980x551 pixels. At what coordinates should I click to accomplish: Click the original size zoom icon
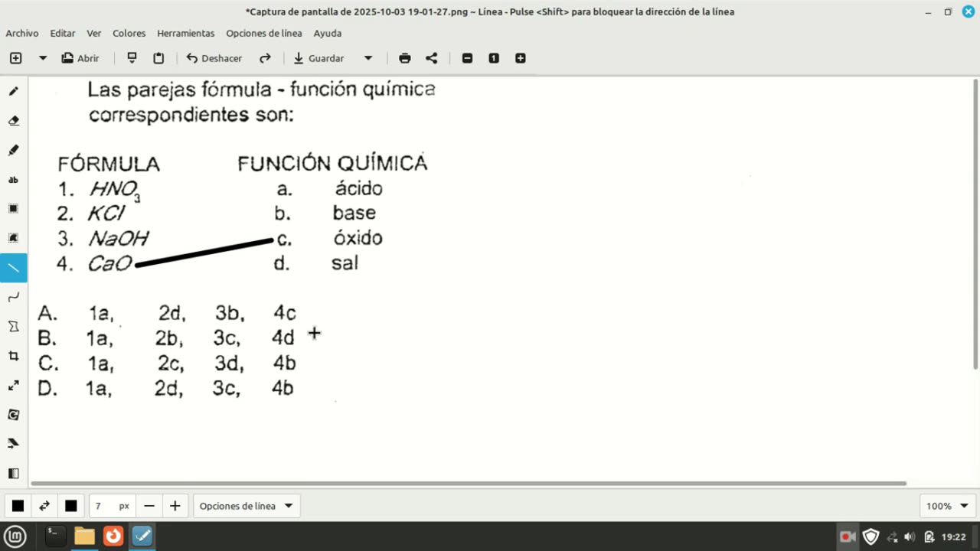pyautogui.click(x=494, y=58)
